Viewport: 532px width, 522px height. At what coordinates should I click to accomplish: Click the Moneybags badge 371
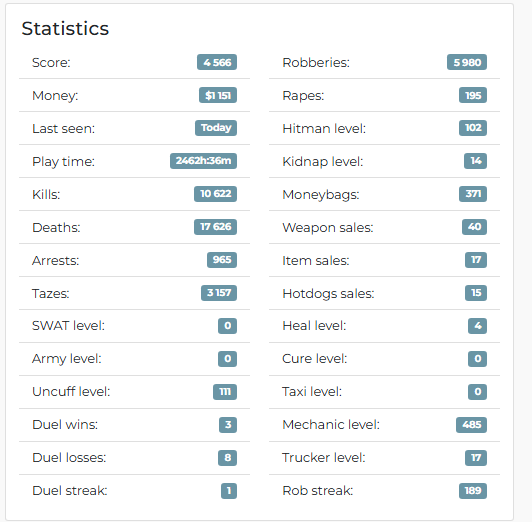pyautogui.click(x=473, y=194)
